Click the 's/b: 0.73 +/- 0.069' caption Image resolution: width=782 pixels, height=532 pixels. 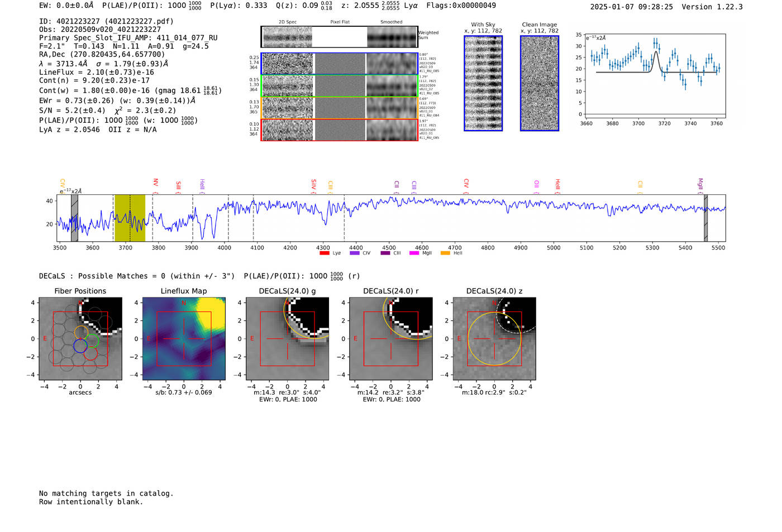click(x=184, y=392)
